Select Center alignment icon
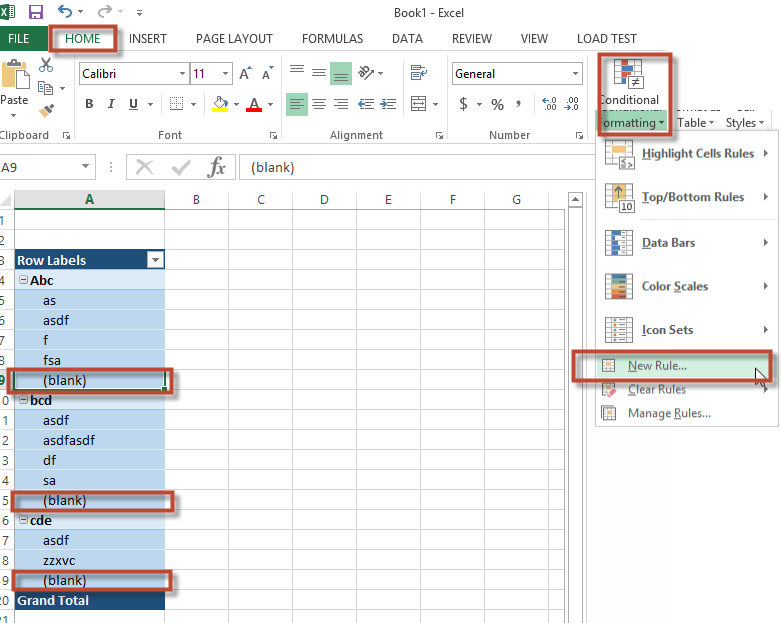The image size is (781, 623). point(319,104)
